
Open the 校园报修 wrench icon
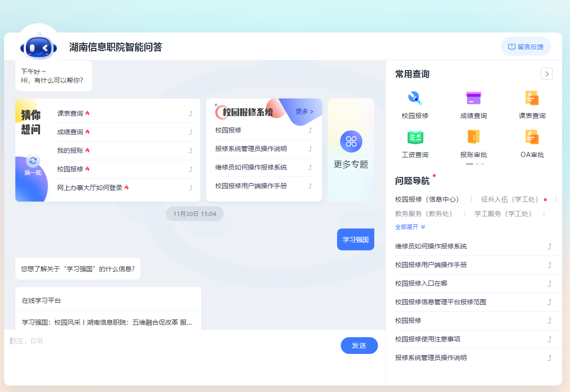coord(415,98)
